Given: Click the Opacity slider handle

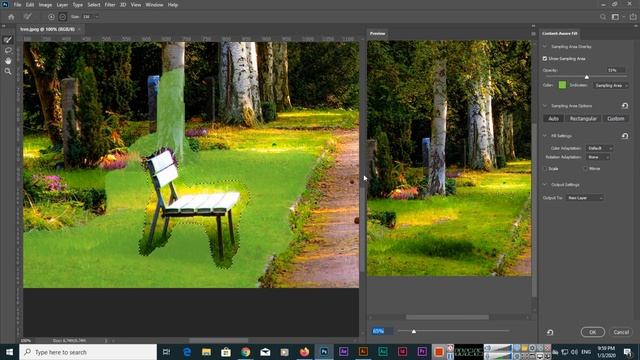Looking at the screenshot, I should 587,77.
